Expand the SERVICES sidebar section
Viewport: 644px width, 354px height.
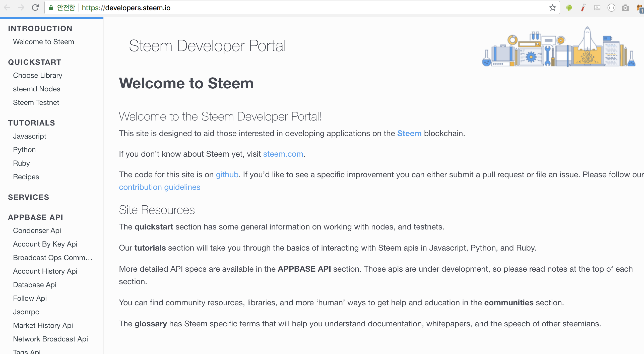click(29, 197)
